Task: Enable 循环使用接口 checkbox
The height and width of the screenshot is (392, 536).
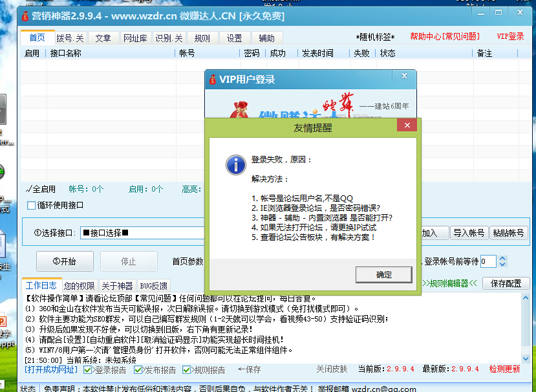Action: (31, 205)
